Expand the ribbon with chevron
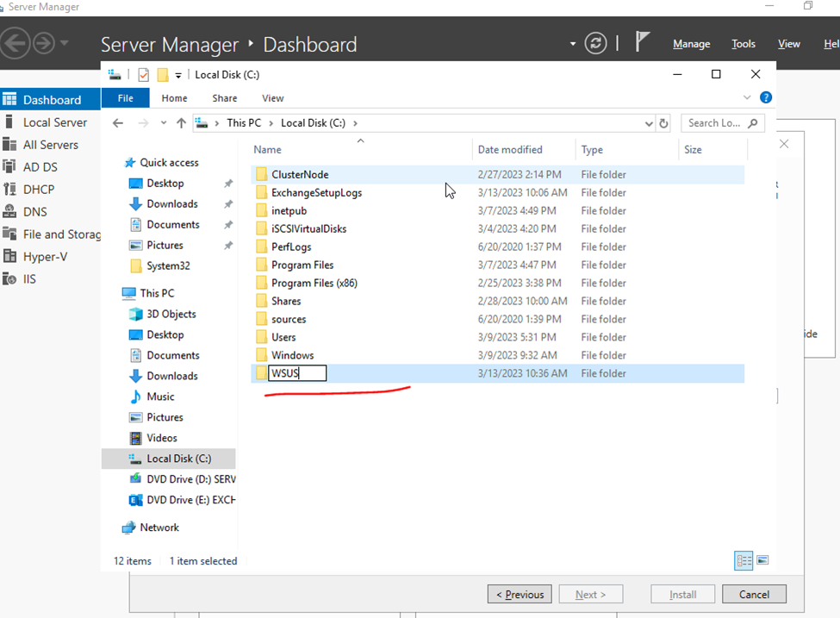This screenshot has width=840, height=618. coord(747,98)
